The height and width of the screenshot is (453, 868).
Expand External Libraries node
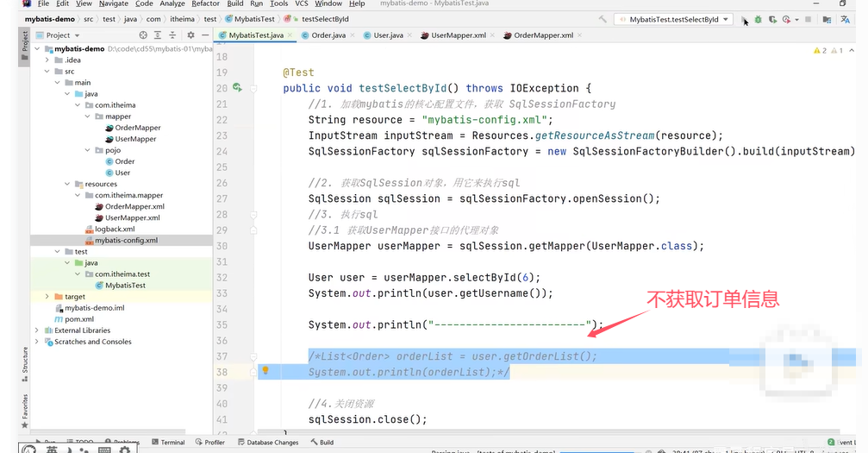(37, 330)
